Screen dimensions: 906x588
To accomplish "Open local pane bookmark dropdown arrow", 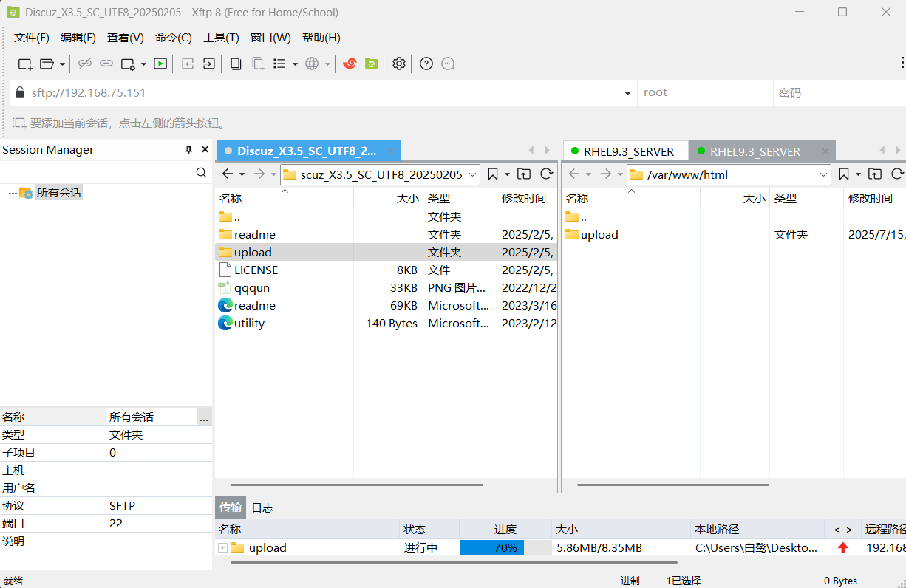I will [508, 174].
